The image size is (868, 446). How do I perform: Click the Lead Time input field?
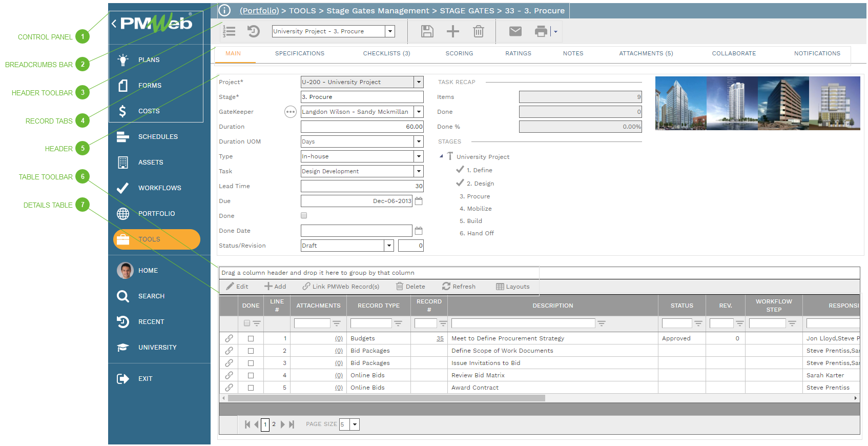[x=362, y=186]
